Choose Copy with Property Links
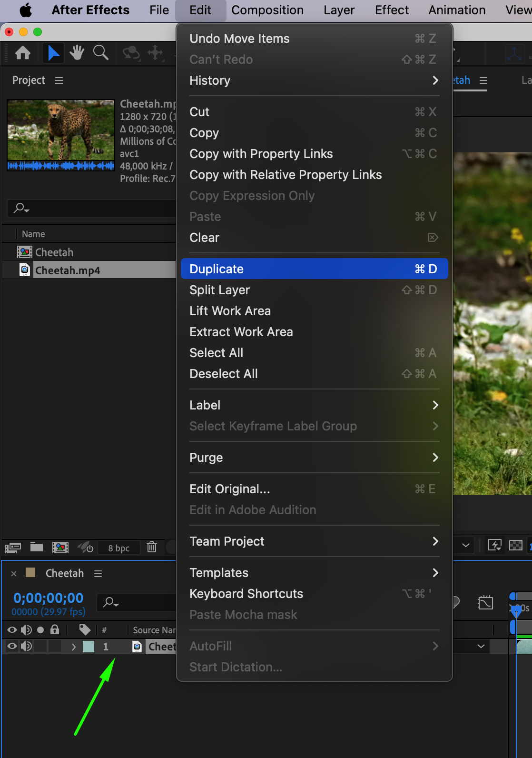This screenshot has width=532, height=758. [x=314, y=154]
